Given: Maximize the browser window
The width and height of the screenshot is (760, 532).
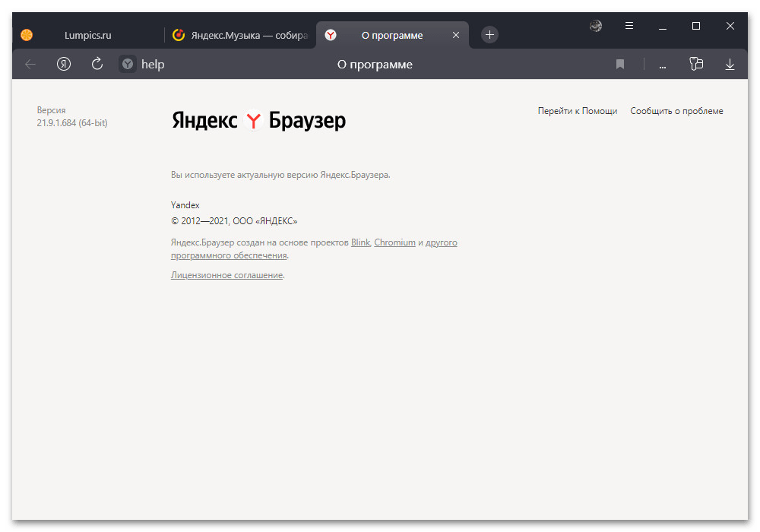Looking at the screenshot, I should 695,26.
